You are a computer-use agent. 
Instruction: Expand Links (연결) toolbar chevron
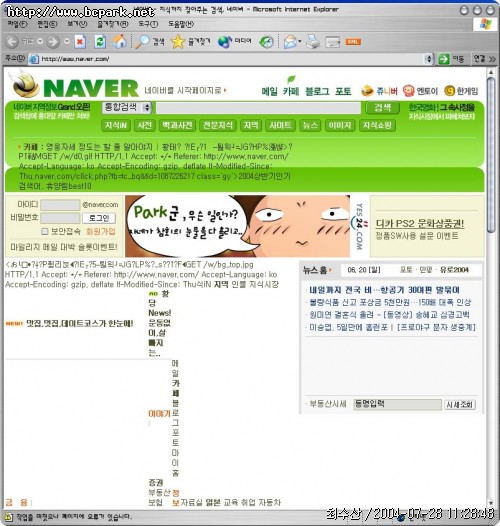[x=492, y=59]
